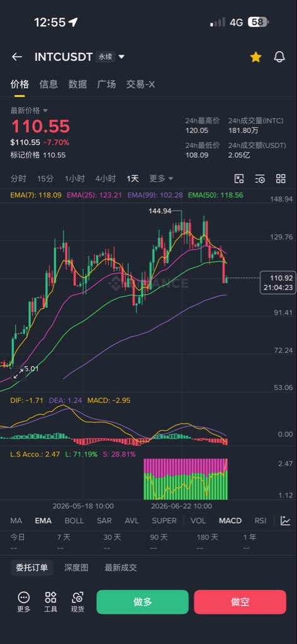Tap the 标记价格 110.55 text
297x644 pixels.
pos(38,155)
